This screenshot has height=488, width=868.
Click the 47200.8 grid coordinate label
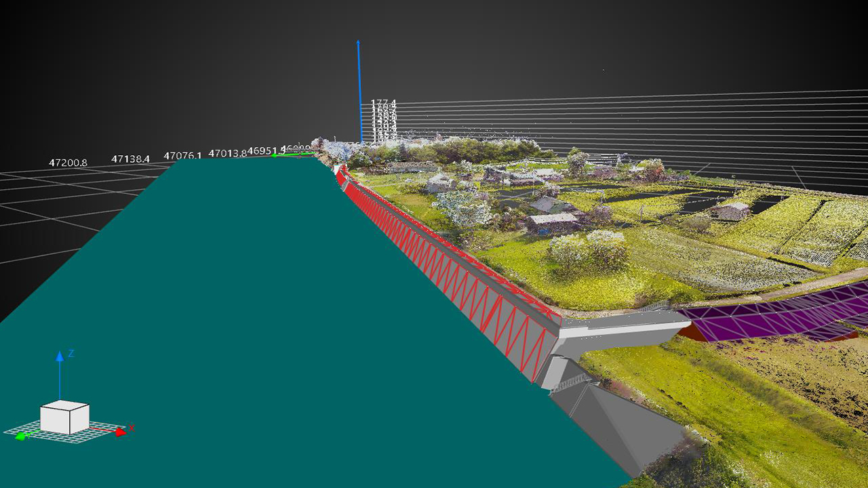pyautogui.click(x=68, y=163)
